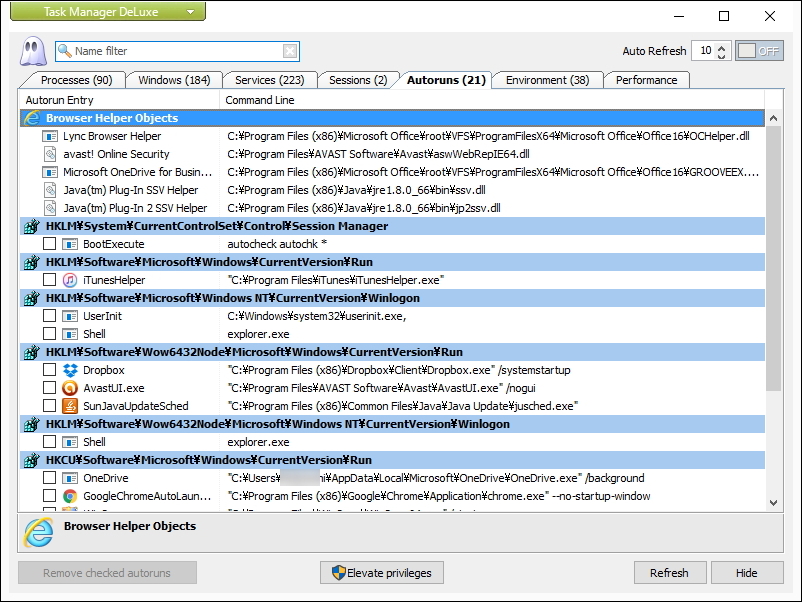This screenshot has width=802, height=602.
Task: Click the Lync Browser Helper entry icon
Action: click(50, 136)
